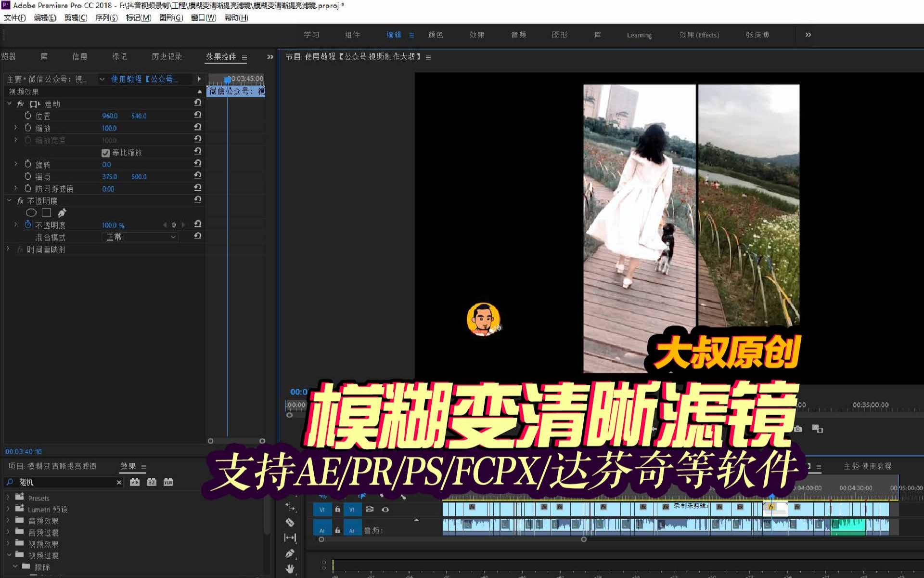Image resolution: width=924 pixels, height=578 pixels.
Task: Click the 历史记录 panel tab
Action: click(167, 56)
